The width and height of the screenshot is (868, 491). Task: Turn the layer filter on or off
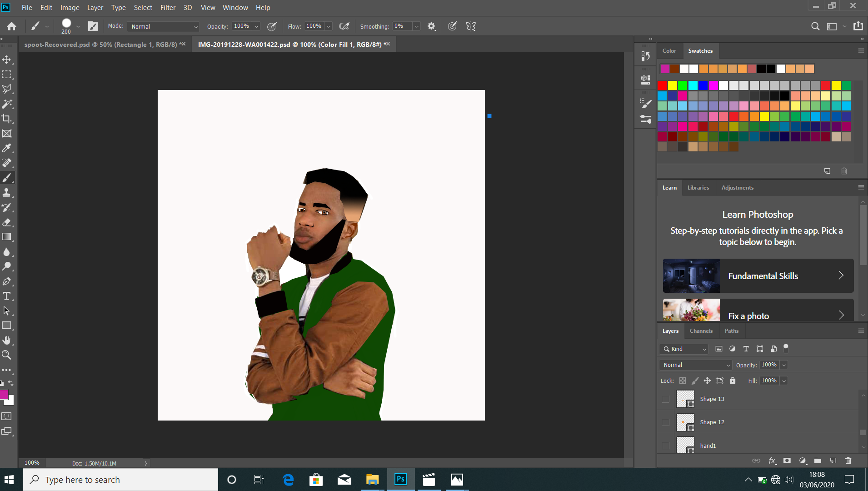(x=786, y=348)
